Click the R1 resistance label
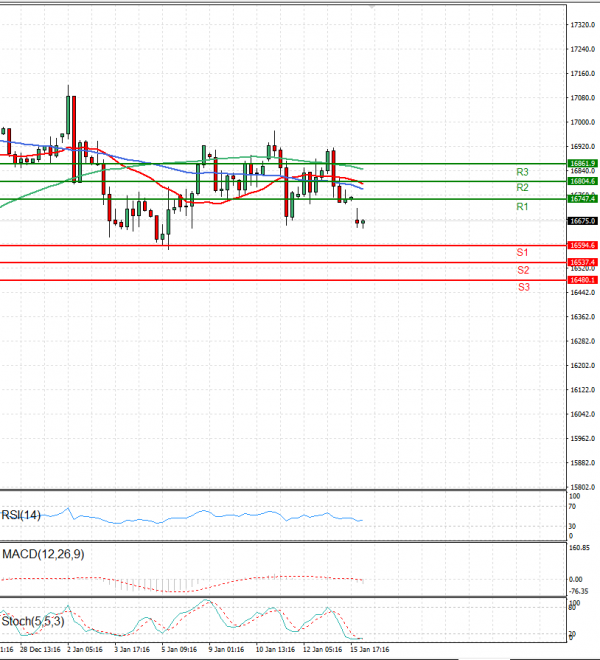600x660 pixels. [522, 207]
